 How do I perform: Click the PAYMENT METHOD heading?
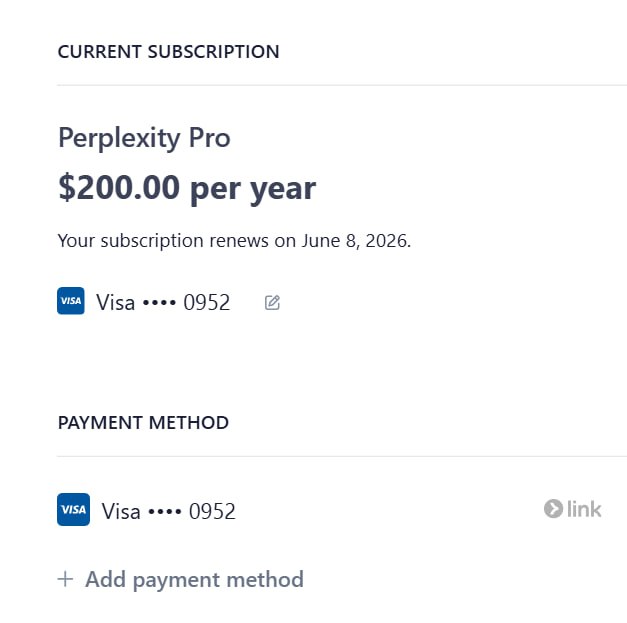[x=143, y=423]
